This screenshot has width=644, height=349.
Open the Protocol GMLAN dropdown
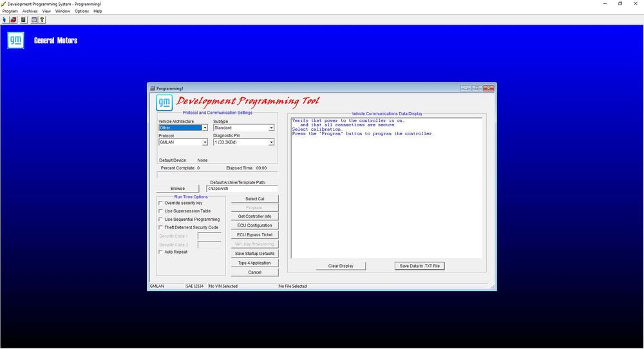(205, 142)
